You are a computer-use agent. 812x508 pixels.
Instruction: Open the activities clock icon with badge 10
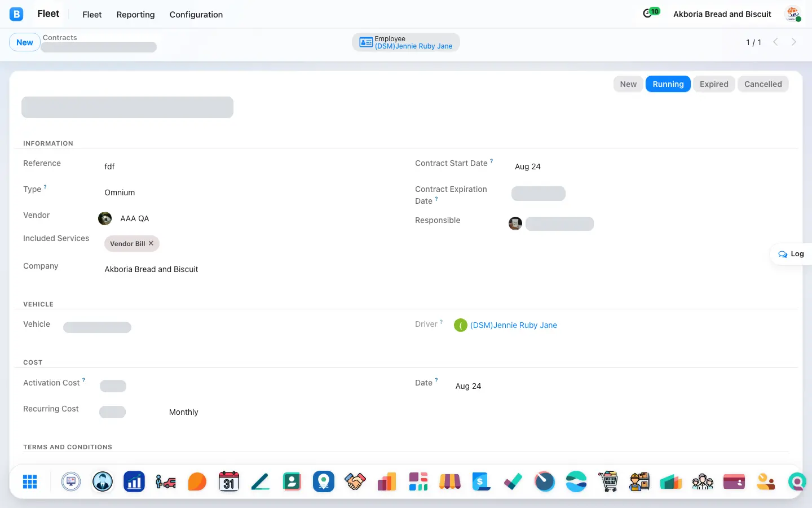[x=651, y=13]
